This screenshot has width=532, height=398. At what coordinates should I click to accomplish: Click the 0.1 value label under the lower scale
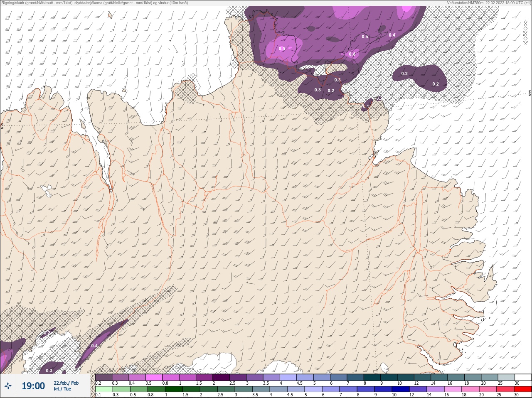click(99, 395)
